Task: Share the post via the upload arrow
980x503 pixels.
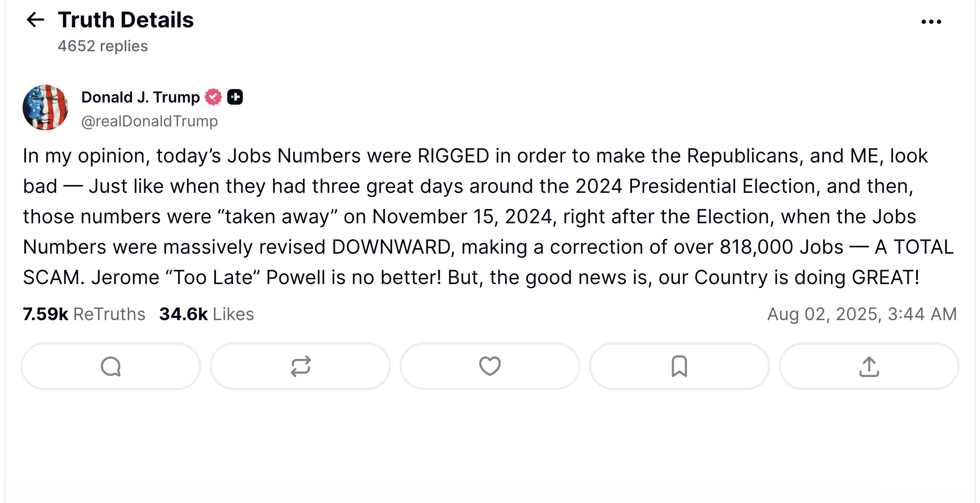Action: pyautogui.click(x=869, y=366)
